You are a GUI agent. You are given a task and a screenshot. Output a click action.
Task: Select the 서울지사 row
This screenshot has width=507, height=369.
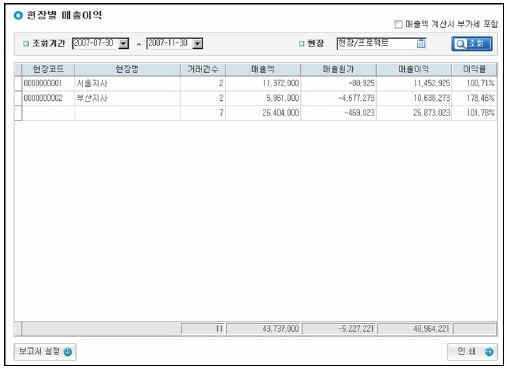[256, 83]
